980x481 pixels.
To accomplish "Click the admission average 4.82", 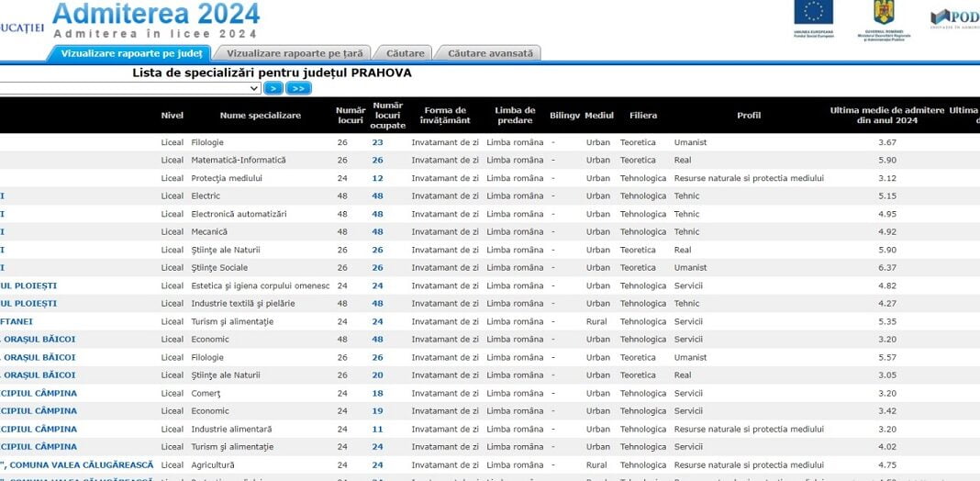I will pos(887,285).
